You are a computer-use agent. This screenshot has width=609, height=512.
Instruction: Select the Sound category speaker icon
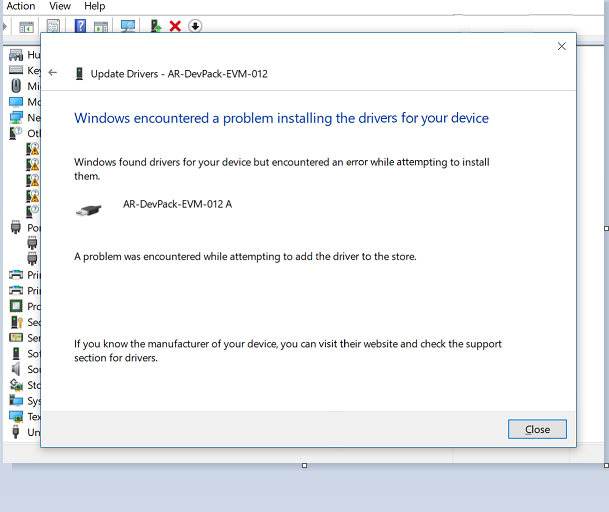16,369
